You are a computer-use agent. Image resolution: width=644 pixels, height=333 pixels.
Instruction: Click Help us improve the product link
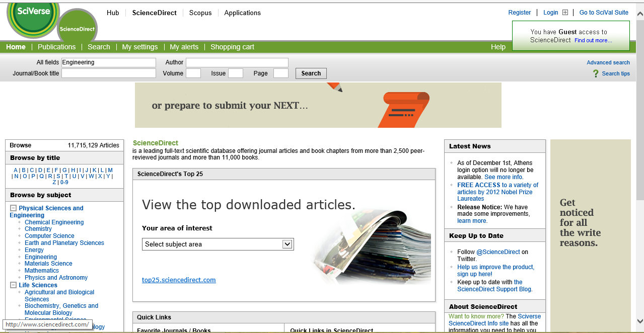[x=495, y=271]
